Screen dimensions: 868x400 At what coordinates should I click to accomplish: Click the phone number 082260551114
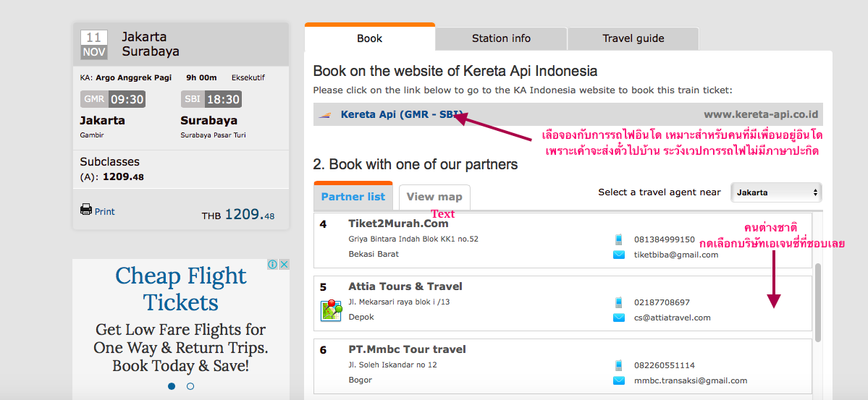[665, 365]
